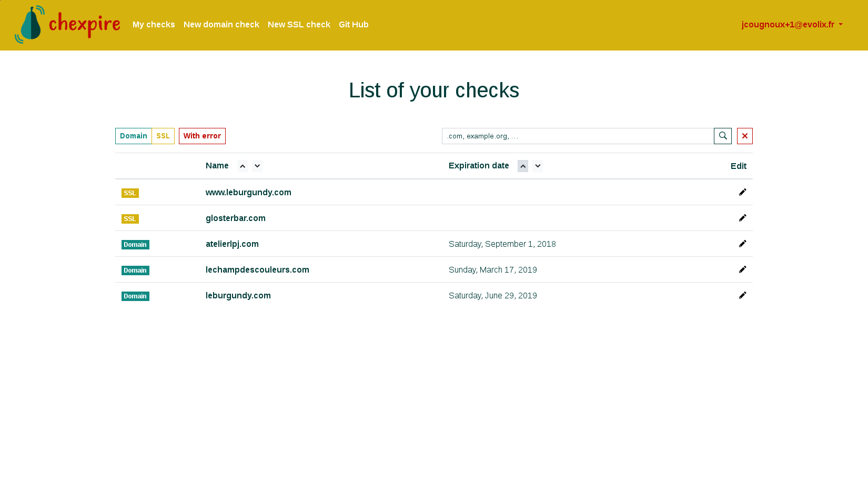Image resolution: width=868 pixels, height=481 pixels.
Task: Sort by Expiration date descending
Action: point(537,166)
